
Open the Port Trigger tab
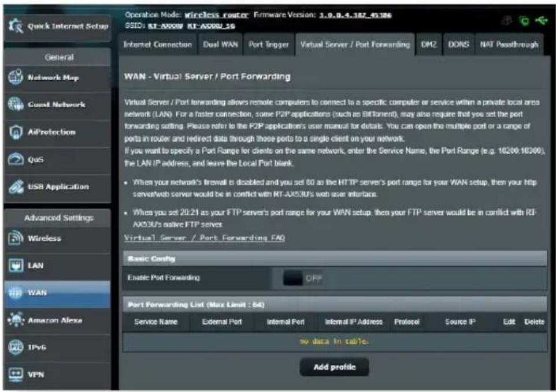(x=268, y=44)
